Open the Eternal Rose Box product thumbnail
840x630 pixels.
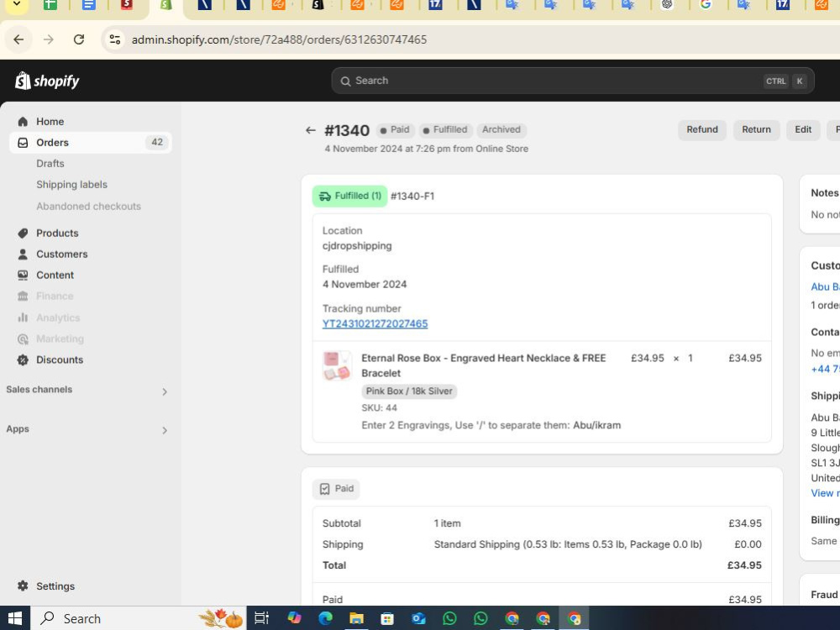pos(337,366)
